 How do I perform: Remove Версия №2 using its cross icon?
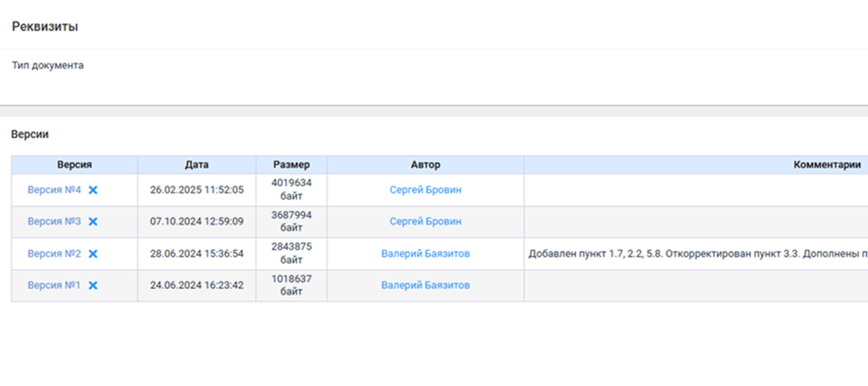[x=93, y=254]
